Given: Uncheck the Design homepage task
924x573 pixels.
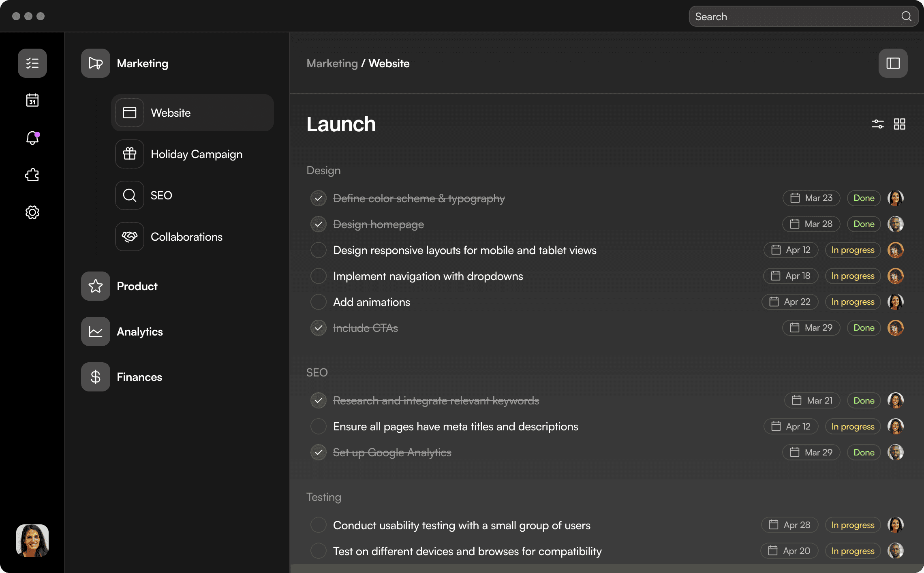Looking at the screenshot, I should [319, 224].
